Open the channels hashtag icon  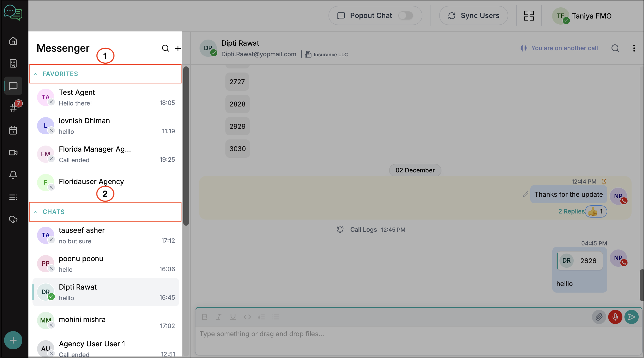point(13,108)
